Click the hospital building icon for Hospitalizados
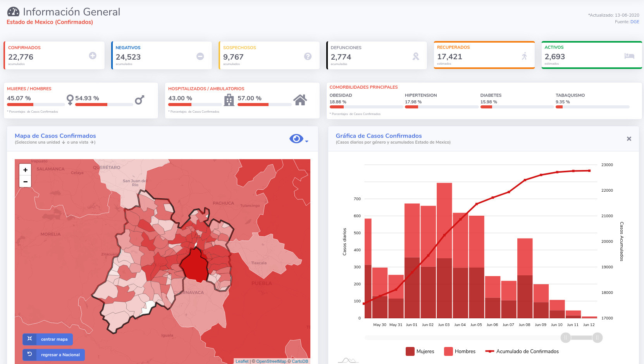The width and height of the screenshot is (644, 364). [229, 100]
